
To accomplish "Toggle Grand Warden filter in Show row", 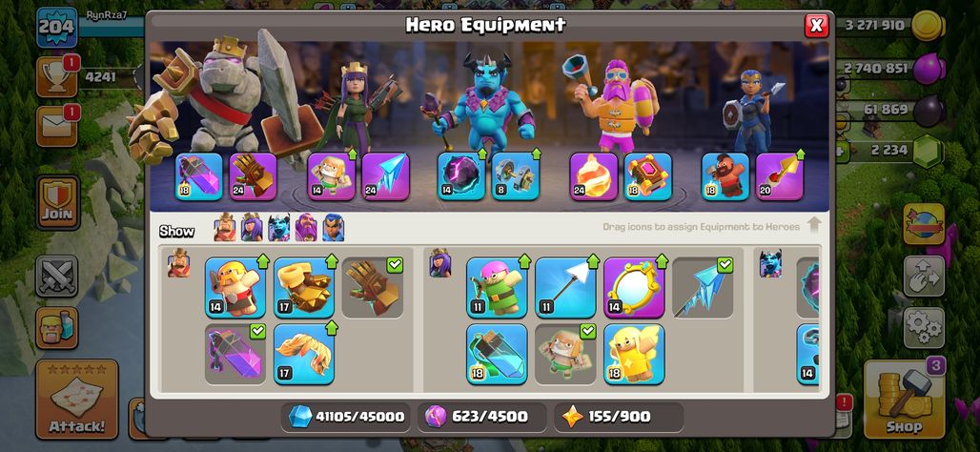I will point(306,228).
